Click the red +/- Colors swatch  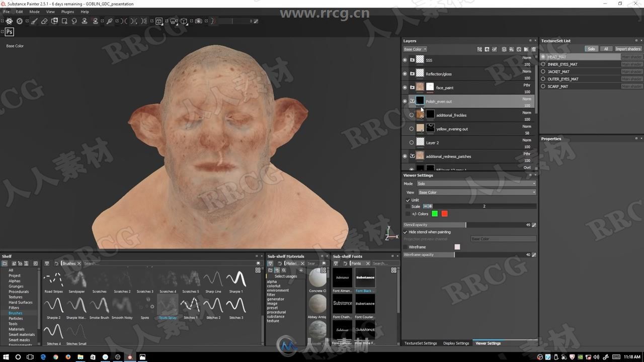point(444,214)
